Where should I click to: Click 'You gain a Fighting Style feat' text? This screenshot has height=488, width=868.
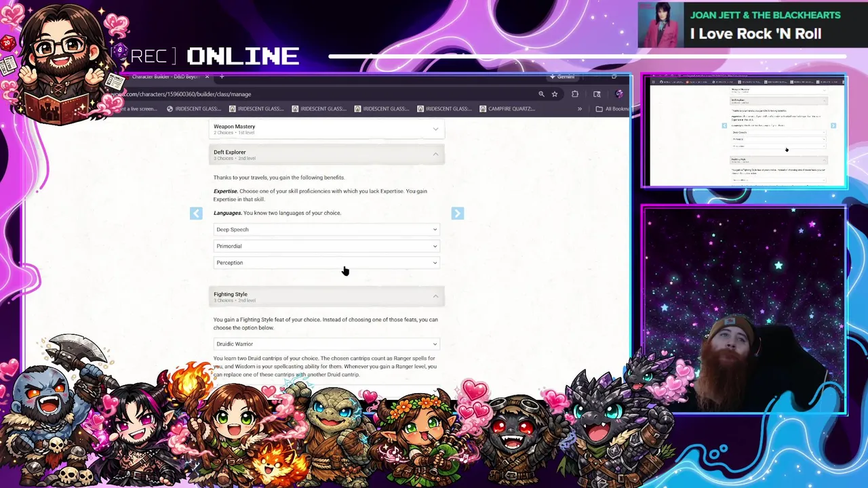point(325,323)
